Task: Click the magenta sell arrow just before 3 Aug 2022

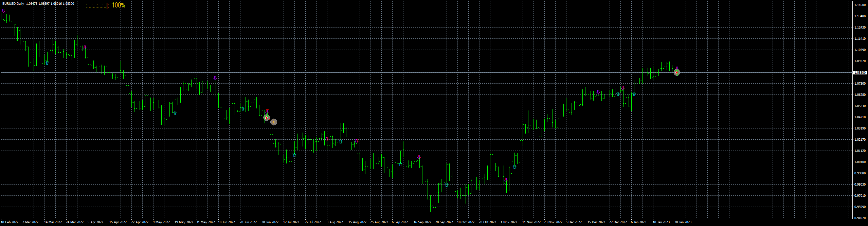Action: (x=327, y=139)
